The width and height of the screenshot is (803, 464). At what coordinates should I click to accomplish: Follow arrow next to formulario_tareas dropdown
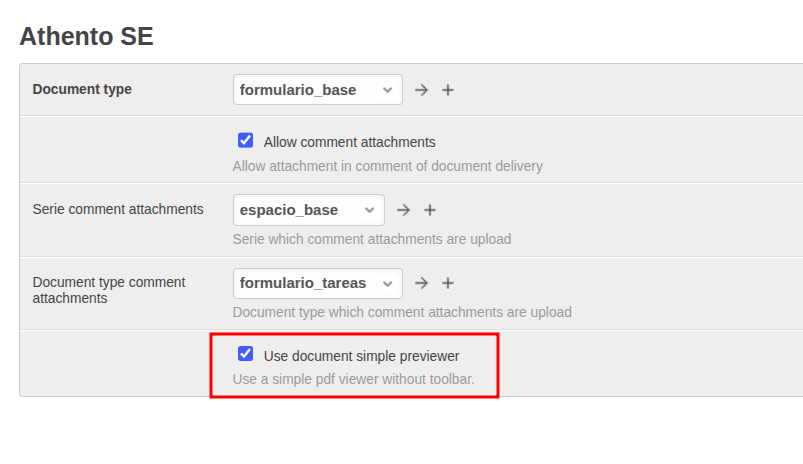click(422, 283)
